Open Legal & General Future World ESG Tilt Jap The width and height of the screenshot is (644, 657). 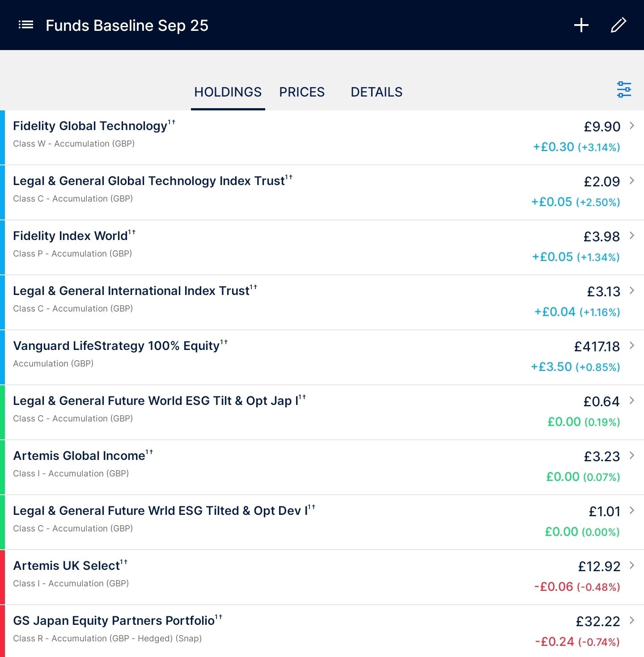[x=156, y=401]
